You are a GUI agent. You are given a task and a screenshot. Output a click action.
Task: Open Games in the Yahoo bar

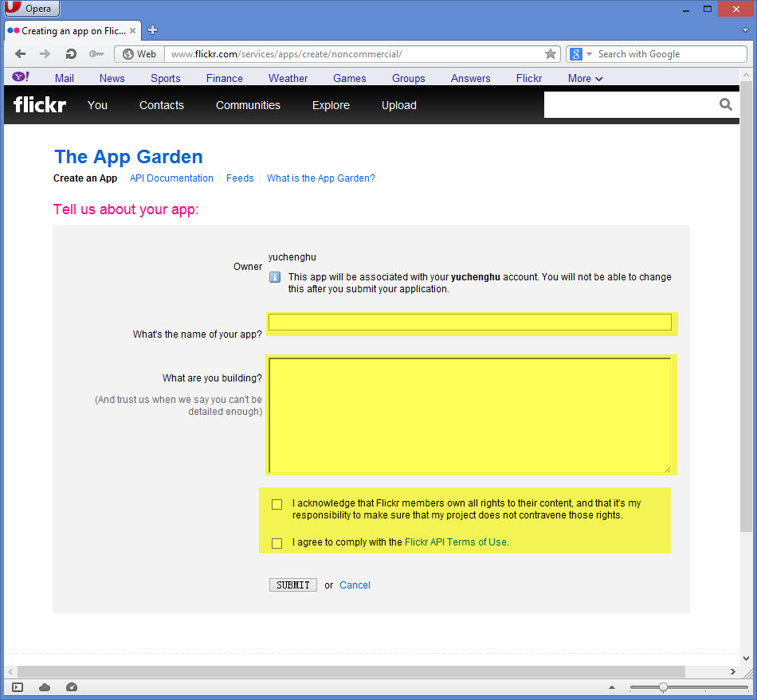click(350, 78)
